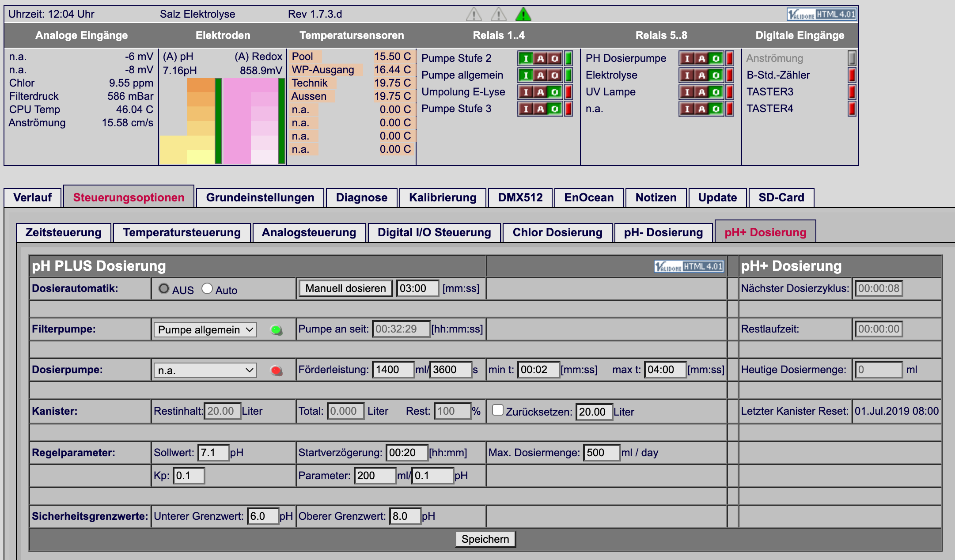Image resolution: width=955 pixels, height=560 pixels.
Task: Click the Förderleistung field showing 1400
Action: [x=394, y=370]
